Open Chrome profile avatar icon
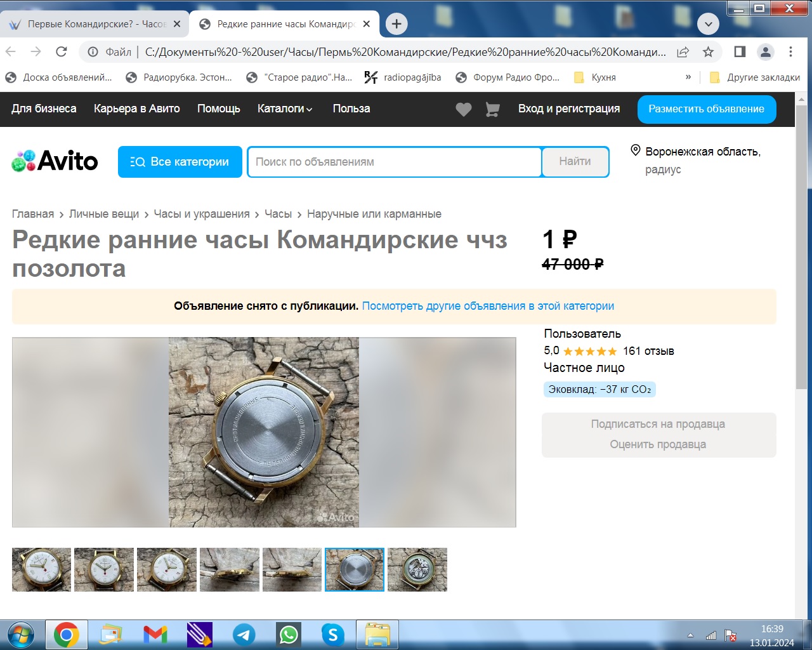Screen dimensions: 812x650 pyautogui.click(x=766, y=52)
